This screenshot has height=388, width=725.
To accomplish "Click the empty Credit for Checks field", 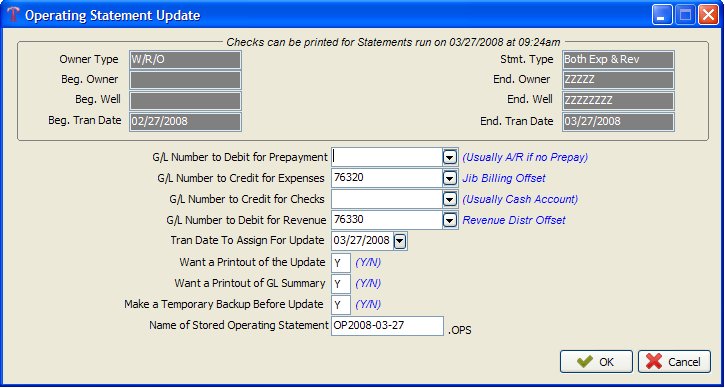I will (x=387, y=199).
